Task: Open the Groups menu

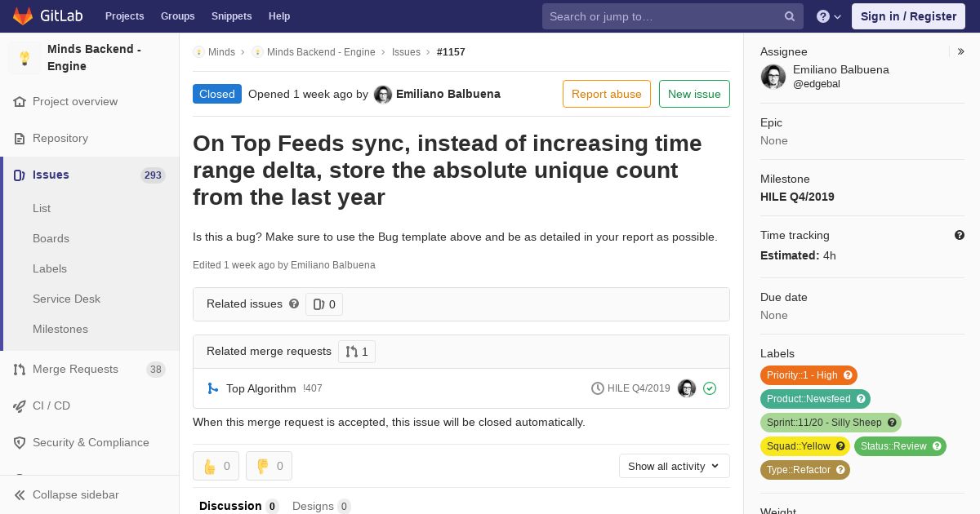Action: [177, 16]
